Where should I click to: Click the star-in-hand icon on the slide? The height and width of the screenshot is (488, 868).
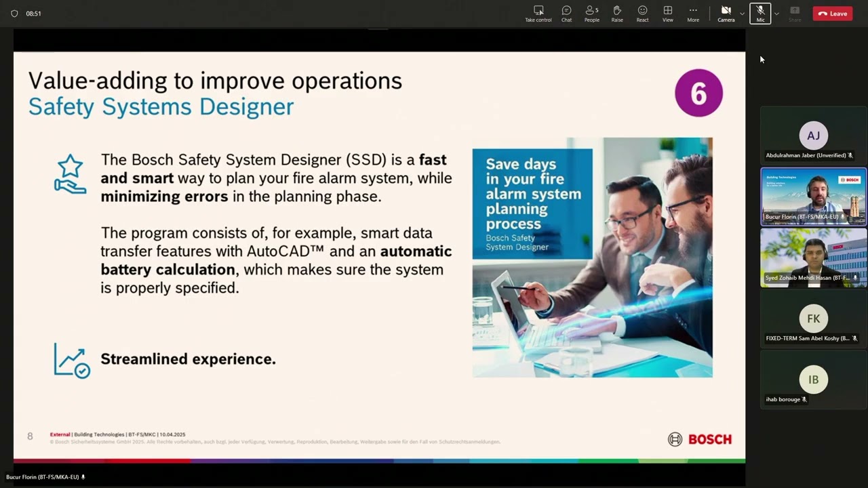click(x=71, y=174)
